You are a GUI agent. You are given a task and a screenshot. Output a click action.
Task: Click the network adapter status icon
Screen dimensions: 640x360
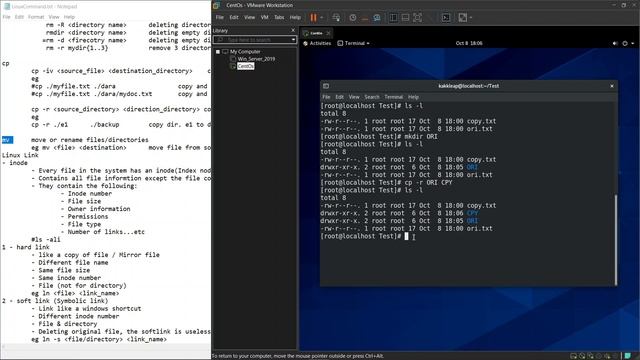point(590,356)
